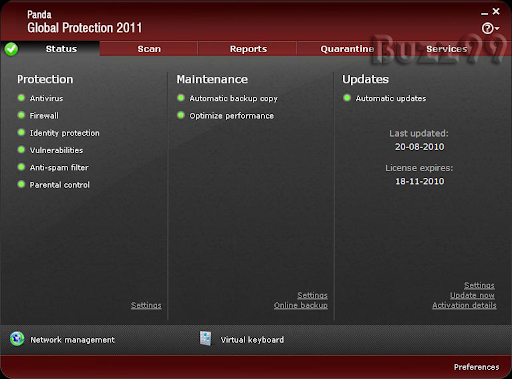This screenshot has width=512, height=379.
Task: Open Preferences at the bottom bar
Action: click(x=476, y=367)
